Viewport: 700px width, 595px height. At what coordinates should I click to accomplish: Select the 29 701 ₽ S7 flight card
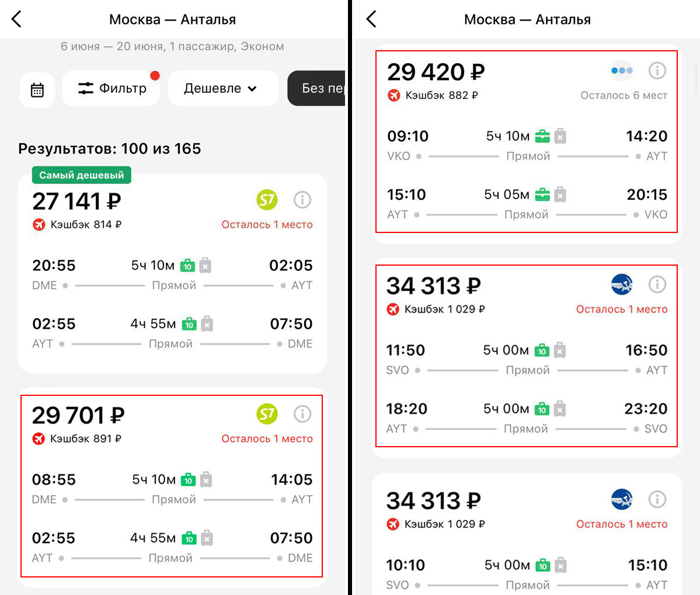(x=172, y=486)
